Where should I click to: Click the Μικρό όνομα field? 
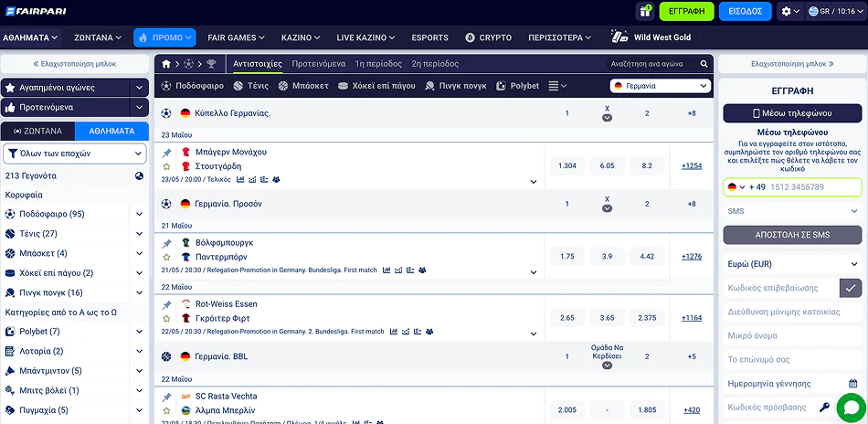click(793, 335)
